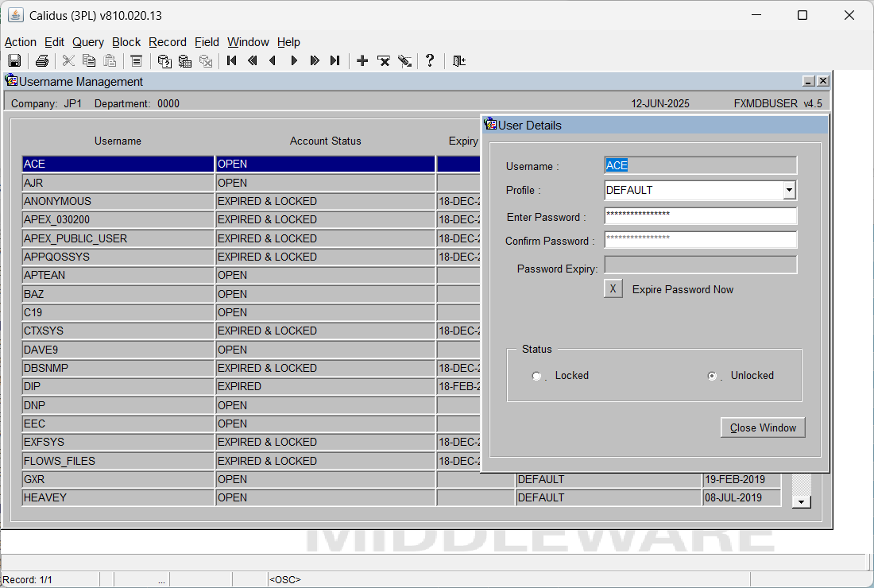Screen dimensions: 874x588
Task: Click the Save disk icon in toolbar
Action: [x=14, y=60]
